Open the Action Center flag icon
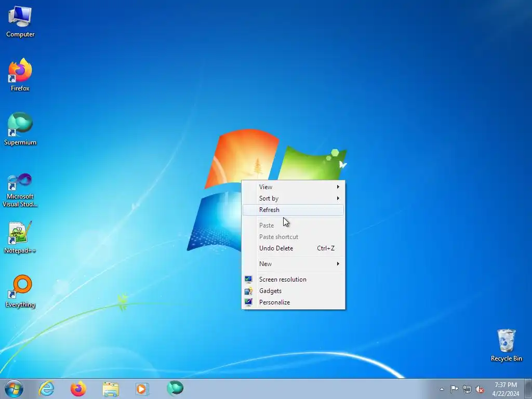The height and width of the screenshot is (399, 532). [x=454, y=389]
